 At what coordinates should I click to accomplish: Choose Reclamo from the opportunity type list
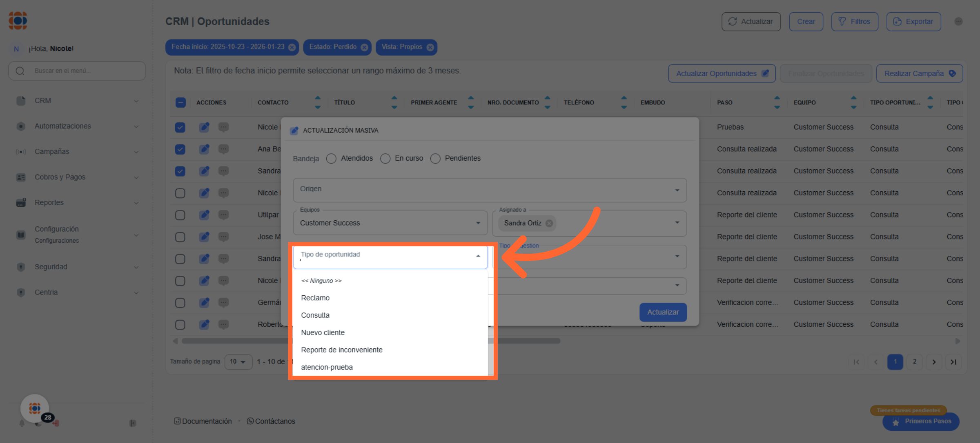point(315,298)
